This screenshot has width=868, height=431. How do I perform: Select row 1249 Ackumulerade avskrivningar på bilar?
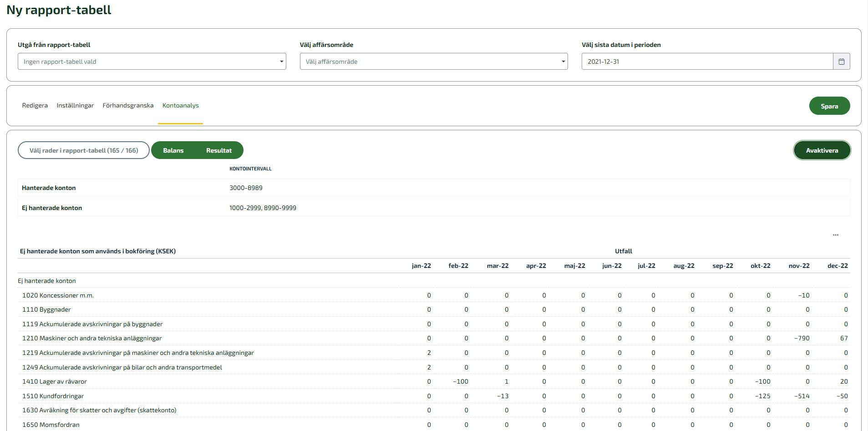click(x=434, y=367)
